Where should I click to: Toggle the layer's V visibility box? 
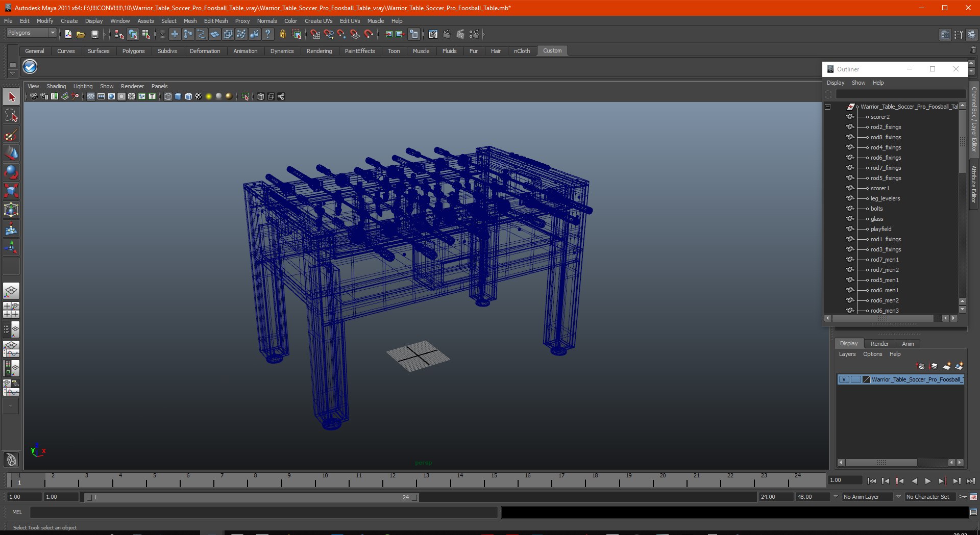coord(844,379)
